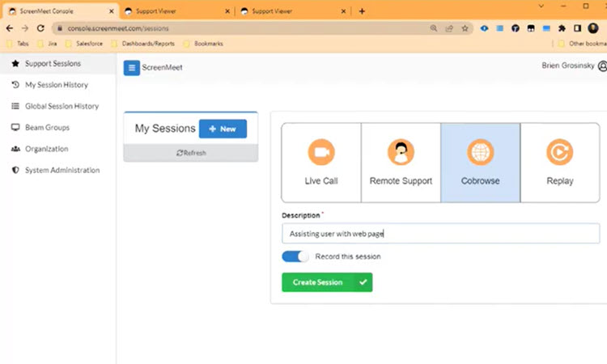The image size is (607, 364).
Task: Toggle the browser side panel icon
Action: pos(577,28)
